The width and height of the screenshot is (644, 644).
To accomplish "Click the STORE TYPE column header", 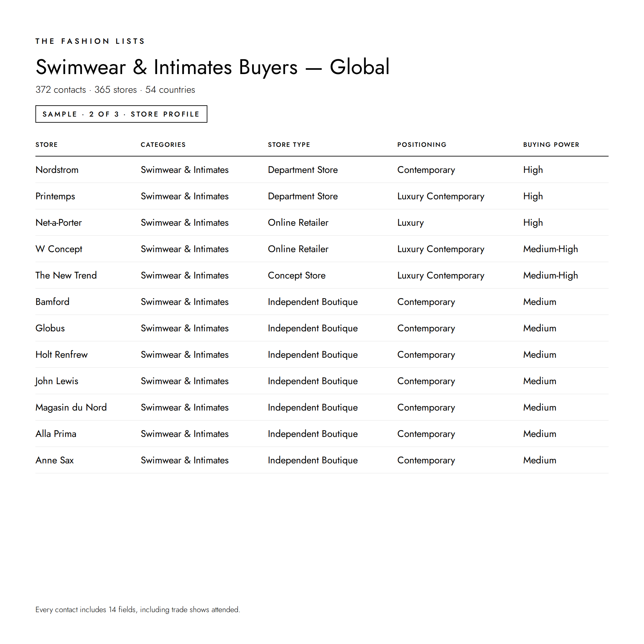I will pos(289,145).
